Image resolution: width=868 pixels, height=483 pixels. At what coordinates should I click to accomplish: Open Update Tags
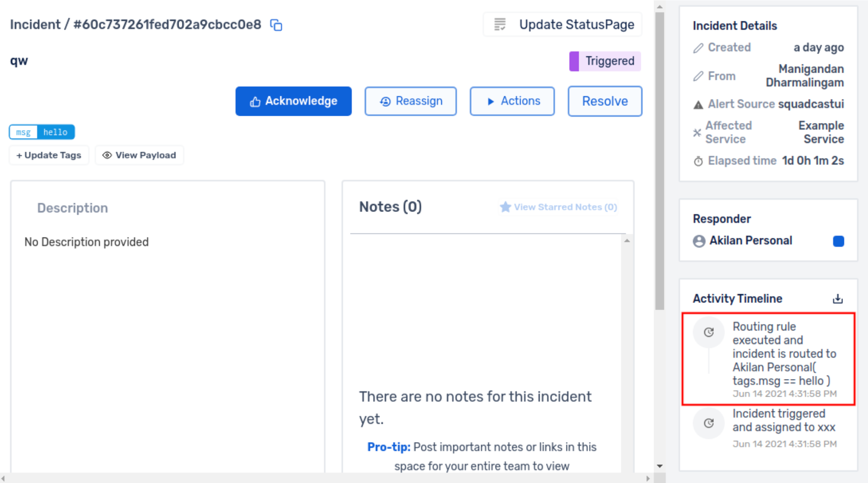pyautogui.click(x=49, y=155)
